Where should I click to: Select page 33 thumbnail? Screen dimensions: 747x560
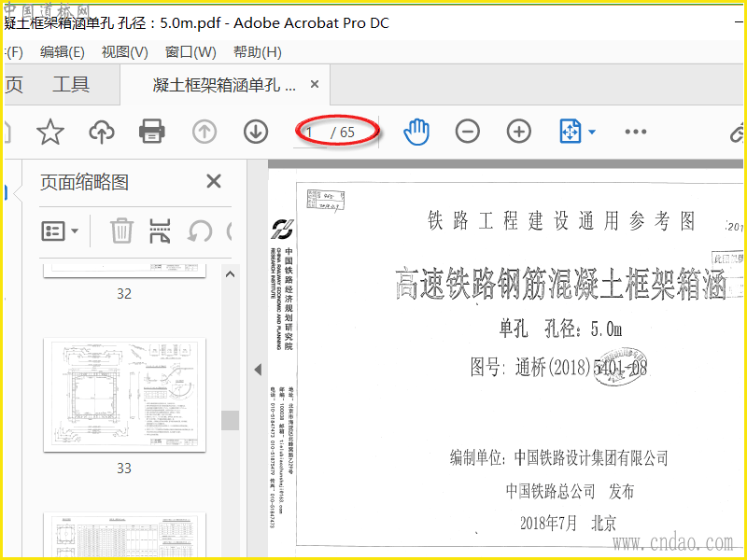[124, 395]
